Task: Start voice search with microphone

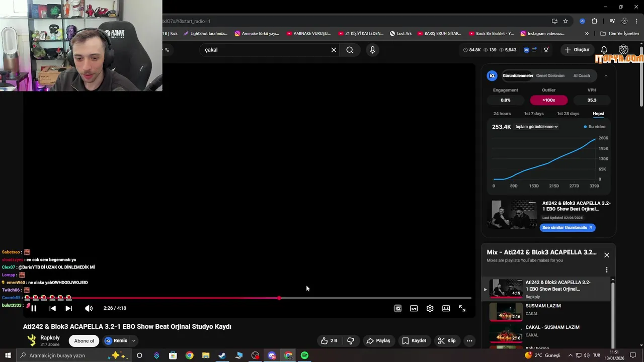Action: (x=372, y=50)
